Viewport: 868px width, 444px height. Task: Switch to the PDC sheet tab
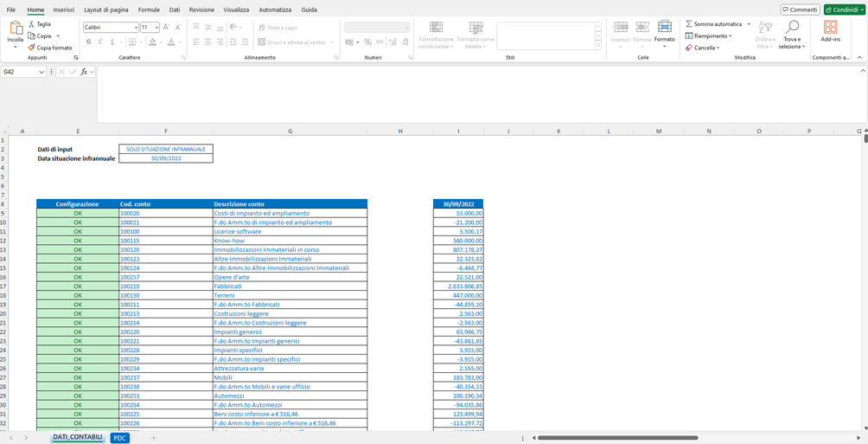point(119,438)
